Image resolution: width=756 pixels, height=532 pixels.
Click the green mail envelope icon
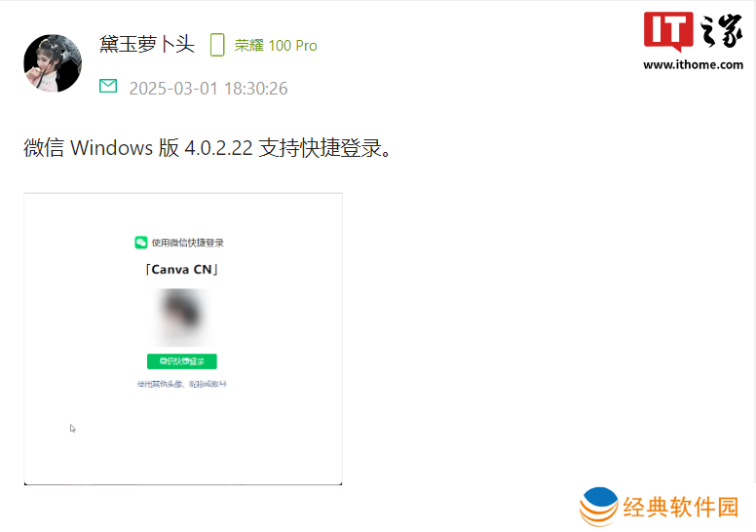(x=108, y=86)
